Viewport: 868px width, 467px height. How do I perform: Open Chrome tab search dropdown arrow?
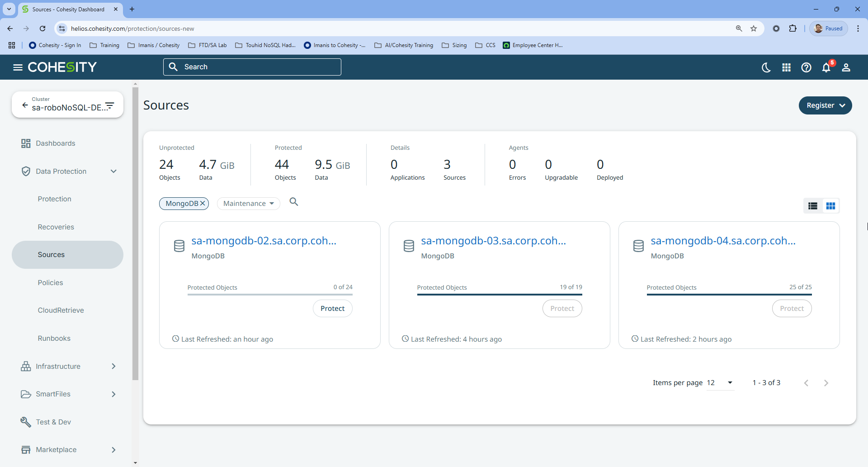[9, 9]
